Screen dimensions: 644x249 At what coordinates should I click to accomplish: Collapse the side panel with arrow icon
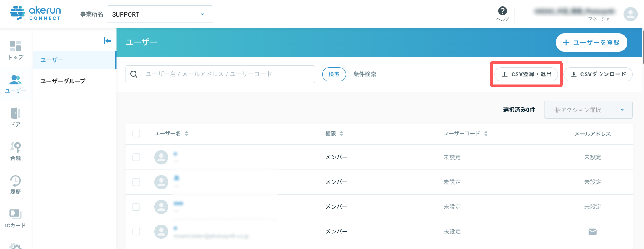tap(108, 41)
